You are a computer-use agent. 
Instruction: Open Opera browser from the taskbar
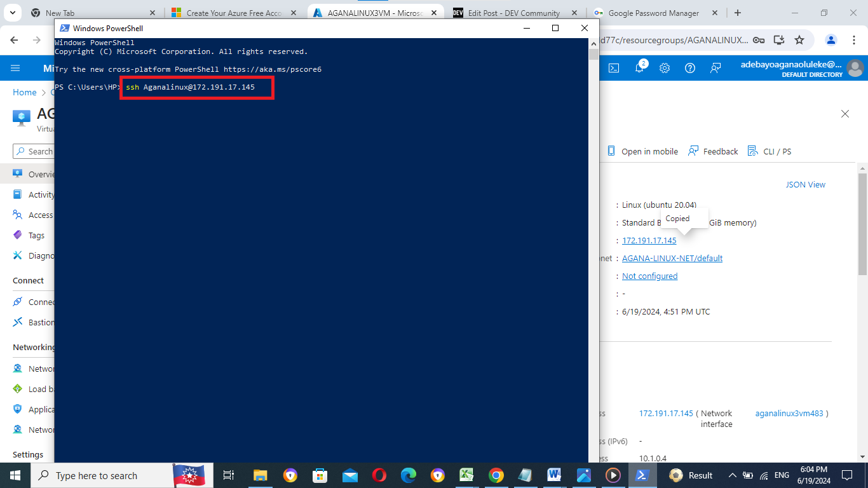[x=379, y=475]
